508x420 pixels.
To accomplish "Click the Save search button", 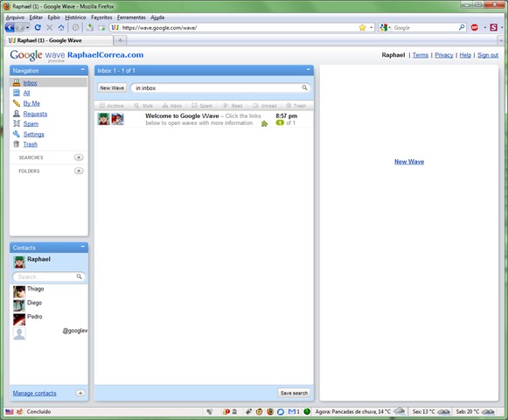I will click(x=294, y=393).
